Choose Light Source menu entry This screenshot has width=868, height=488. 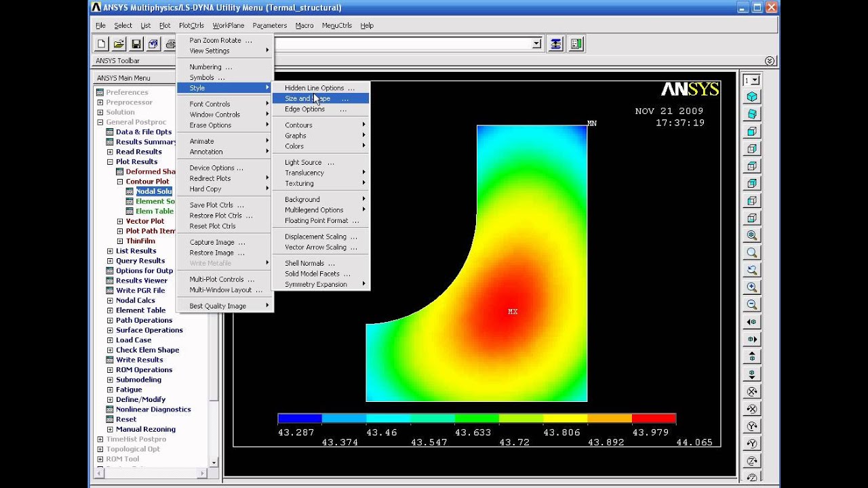coord(321,163)
